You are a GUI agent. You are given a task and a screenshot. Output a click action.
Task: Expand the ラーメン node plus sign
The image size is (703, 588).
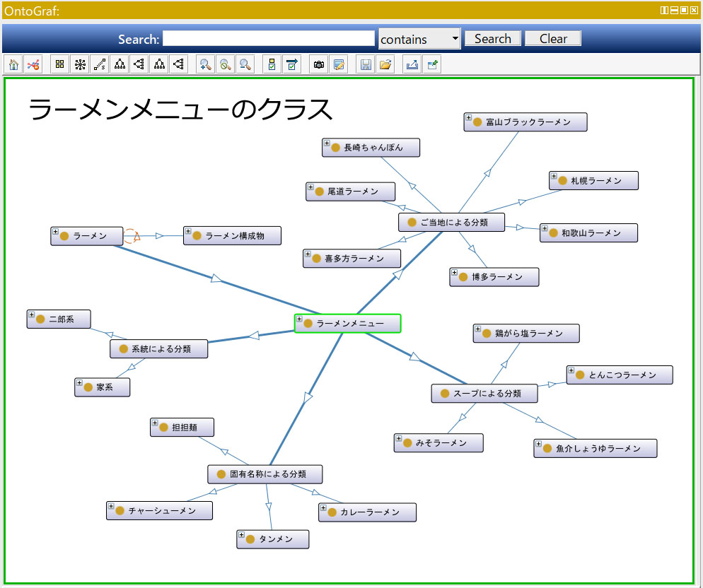coord(56,232)
